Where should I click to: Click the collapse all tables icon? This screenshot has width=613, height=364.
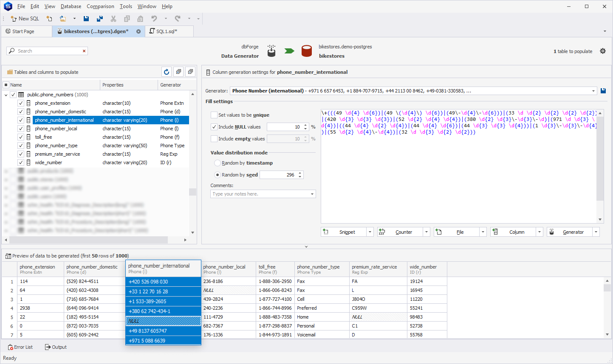tap(190, 72)
